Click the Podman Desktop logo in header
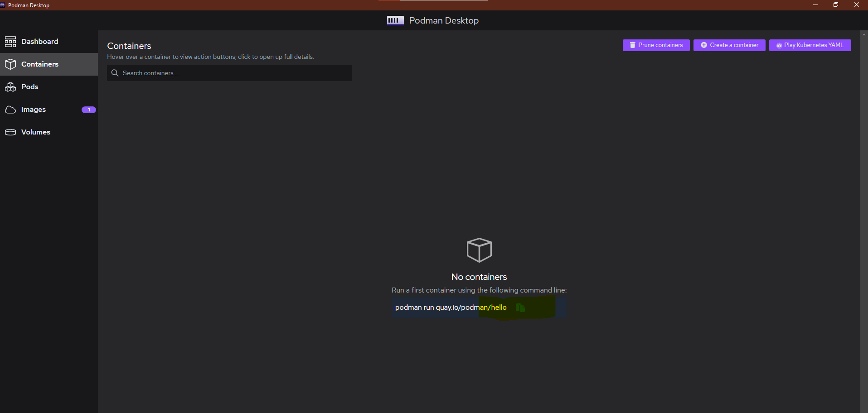The image size is (868, 413). 395,20
